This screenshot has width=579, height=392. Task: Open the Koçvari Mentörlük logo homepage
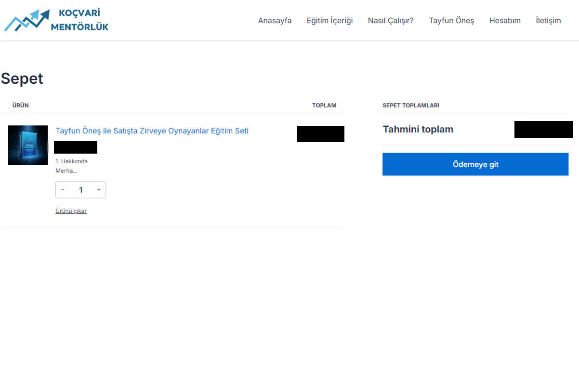56,20
